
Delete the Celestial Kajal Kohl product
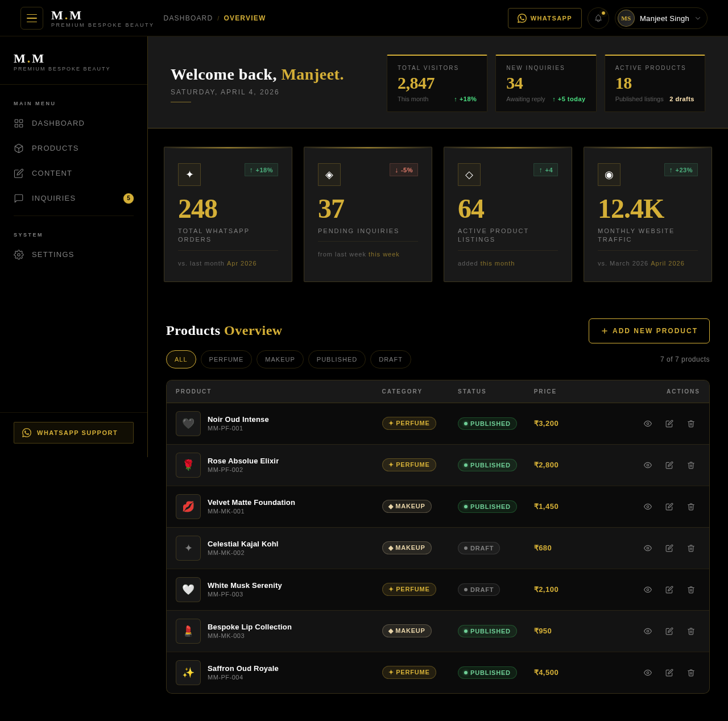691,548
